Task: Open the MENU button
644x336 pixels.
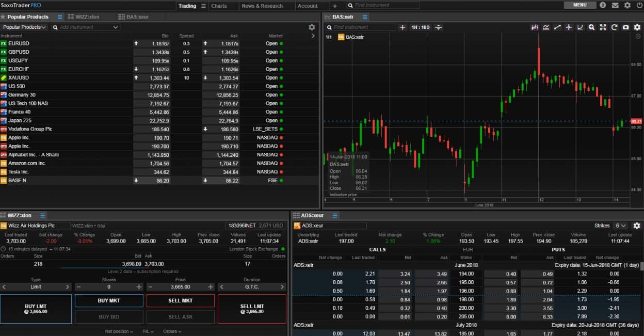Action: [x=580, y=5]
